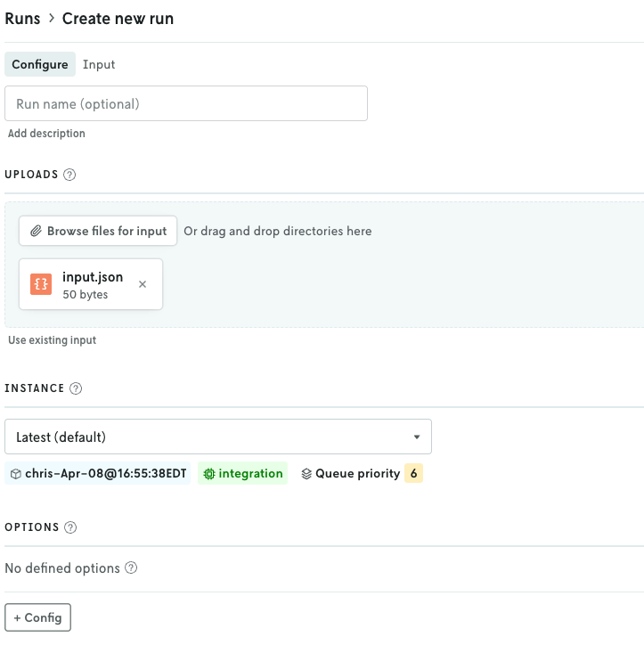Click the orange input.json file icon
Viewport: 644px width, 645px height.
[x=41, y=284]
